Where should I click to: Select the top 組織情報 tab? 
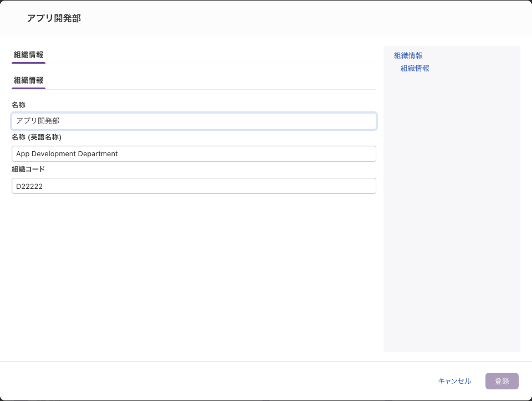(x=28, y=55)
